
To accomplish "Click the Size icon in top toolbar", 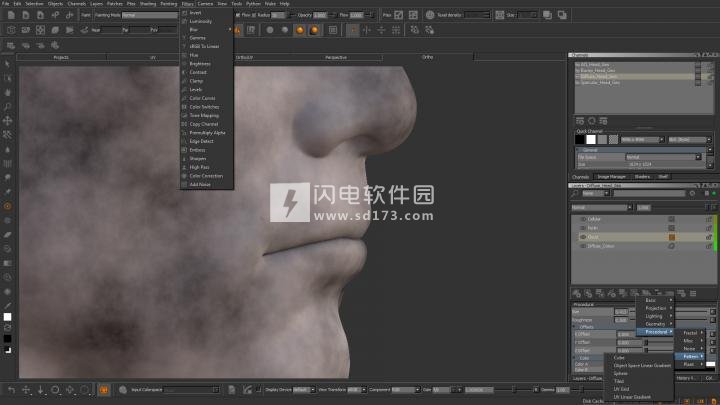I will (x=500, y=15).
